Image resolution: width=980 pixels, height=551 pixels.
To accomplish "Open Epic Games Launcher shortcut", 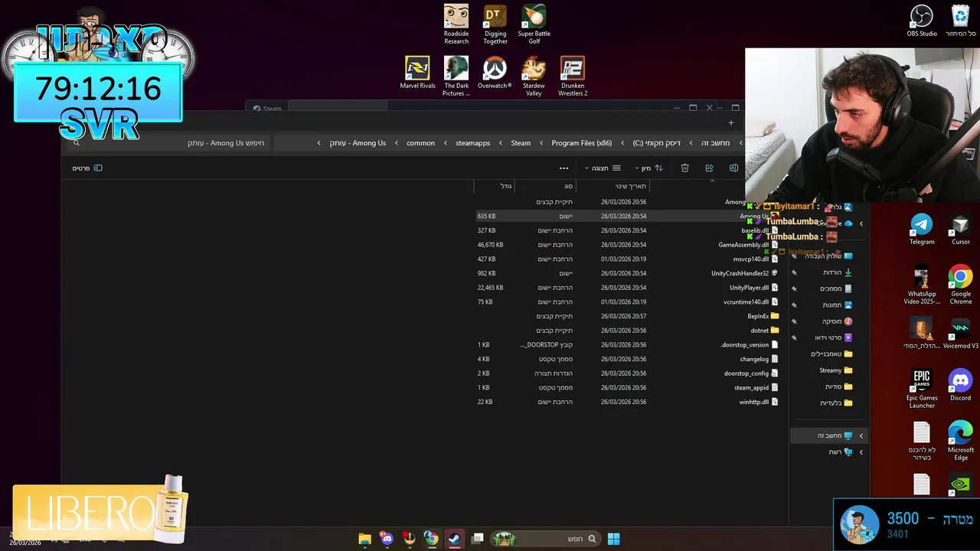I will pos(922,389).
